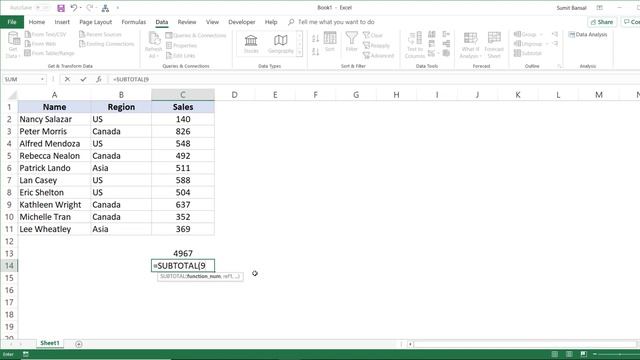
Task: Open the View ribbon tab
Action: pyautogui.click(x=212, y=22)
